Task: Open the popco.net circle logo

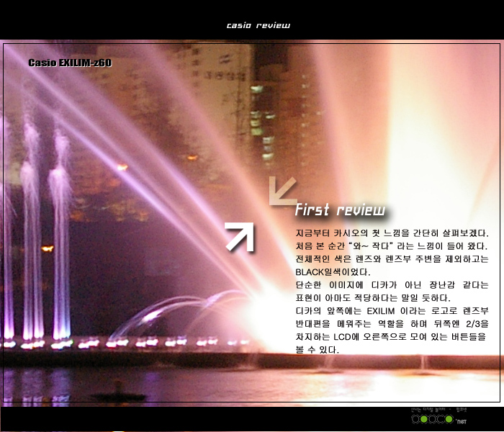Action: (x=432, y=419)
